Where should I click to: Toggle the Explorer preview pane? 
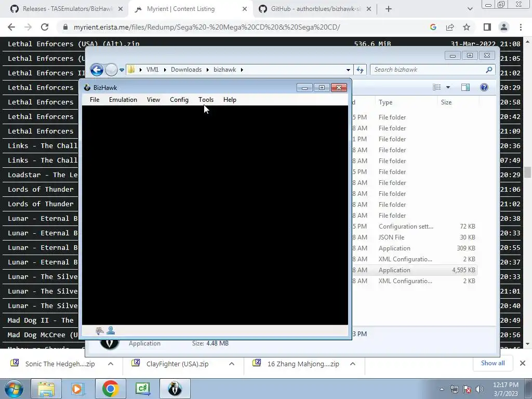pyautogui.click(x=465, y=87)
